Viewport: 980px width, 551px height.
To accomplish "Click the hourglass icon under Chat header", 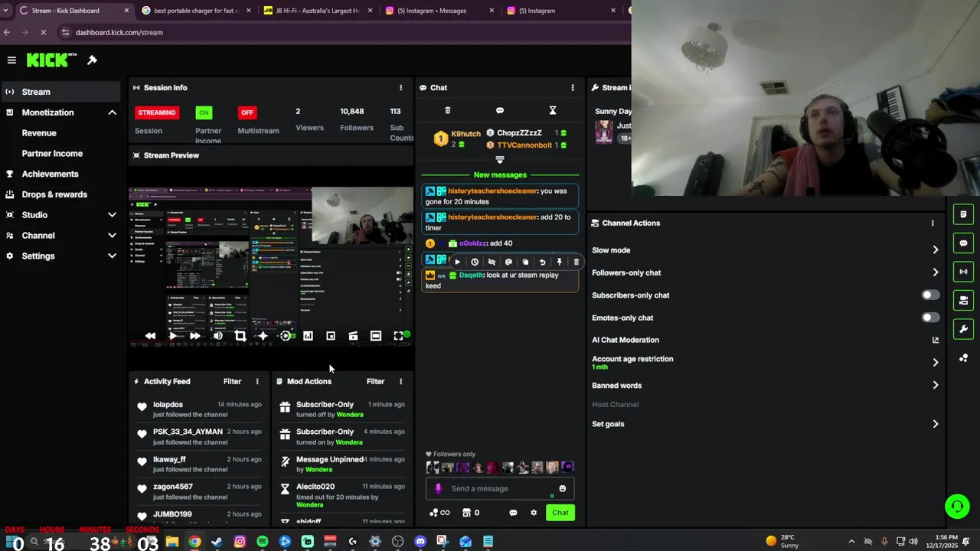I will (x=552, y=110).
